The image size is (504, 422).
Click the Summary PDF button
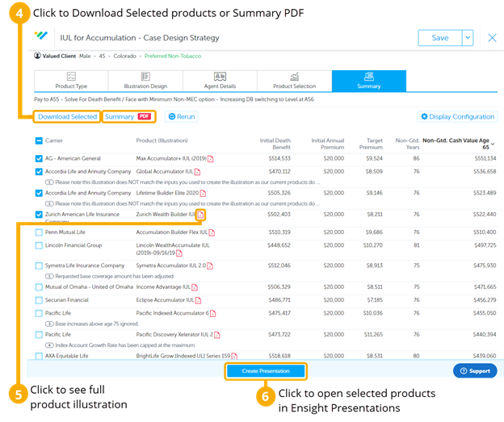(128, 116)
